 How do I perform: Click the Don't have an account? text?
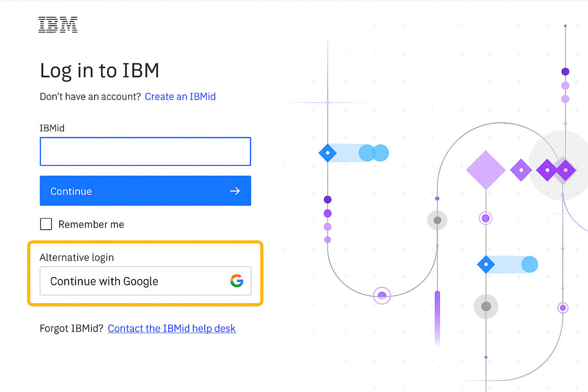(90, 97)
